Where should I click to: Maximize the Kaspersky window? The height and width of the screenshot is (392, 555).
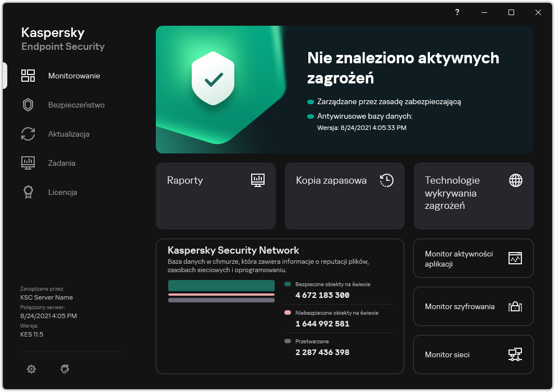coord(511,12)
